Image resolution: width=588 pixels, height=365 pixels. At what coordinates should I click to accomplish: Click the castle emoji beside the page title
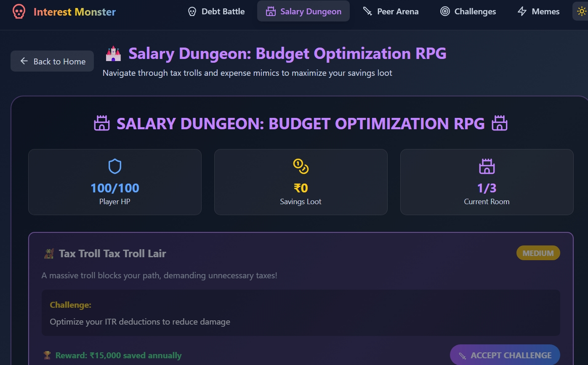click(x=113, y=54)
